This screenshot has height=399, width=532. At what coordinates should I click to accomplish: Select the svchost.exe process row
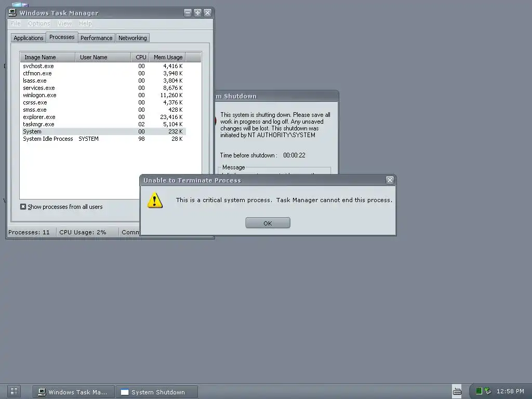[104, 66]
